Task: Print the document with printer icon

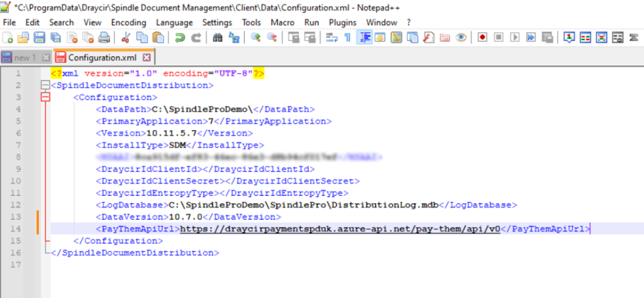Action: [104, 37]
